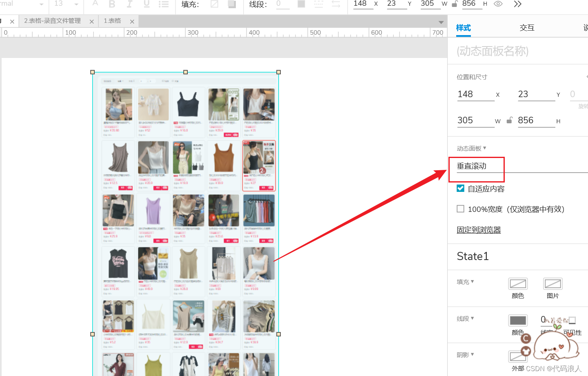Open the fill 图片 image picker
The image size is (588, 376).
[x=553, y=284]
